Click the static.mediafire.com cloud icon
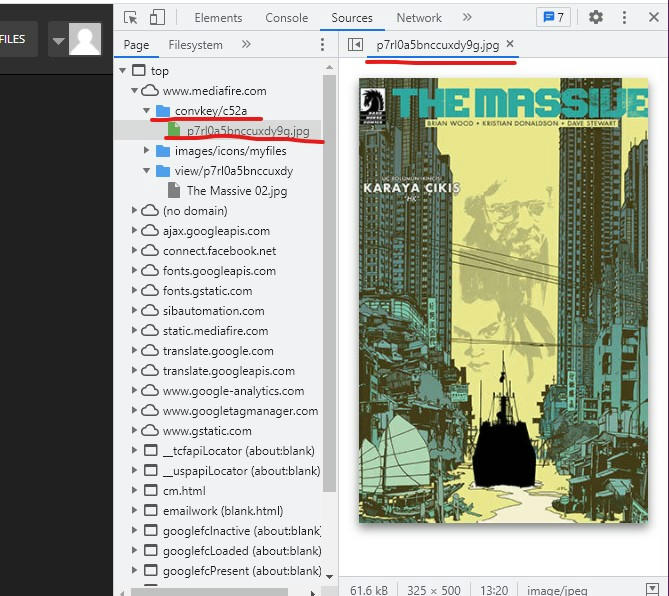 click(x=150, y=331)
